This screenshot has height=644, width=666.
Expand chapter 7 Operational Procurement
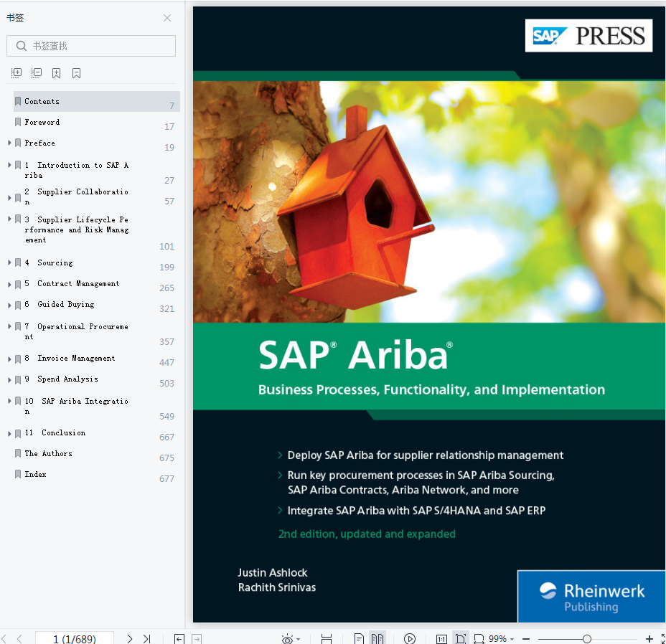9,326
